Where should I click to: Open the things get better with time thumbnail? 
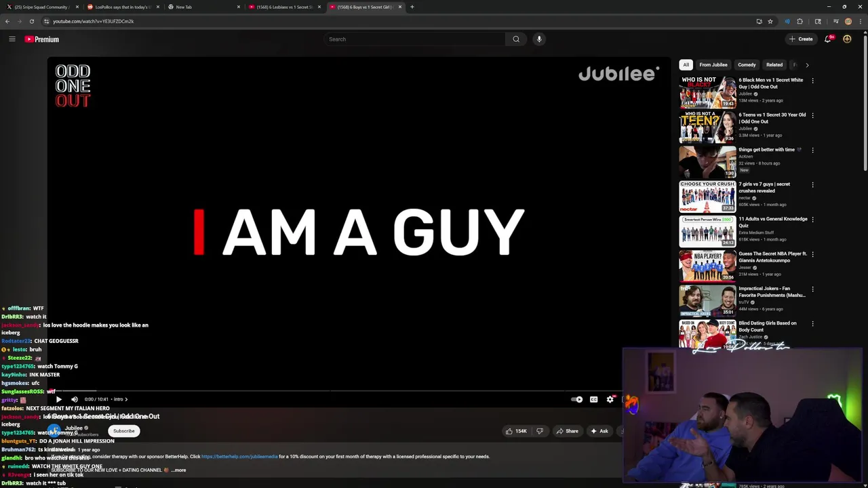[x=707, y=161]
